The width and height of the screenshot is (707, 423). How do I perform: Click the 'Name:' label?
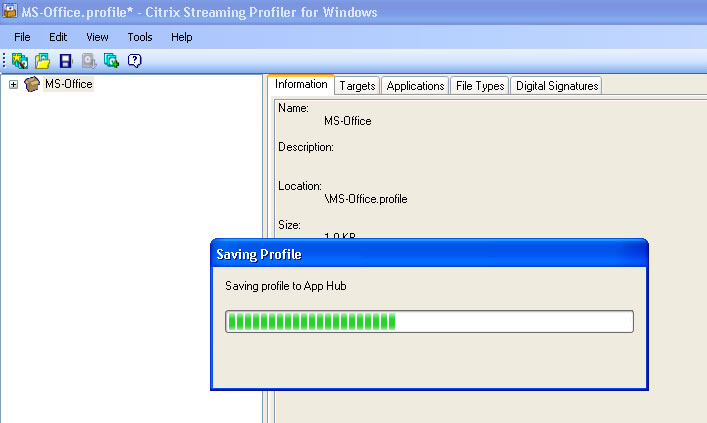(293, 108)
